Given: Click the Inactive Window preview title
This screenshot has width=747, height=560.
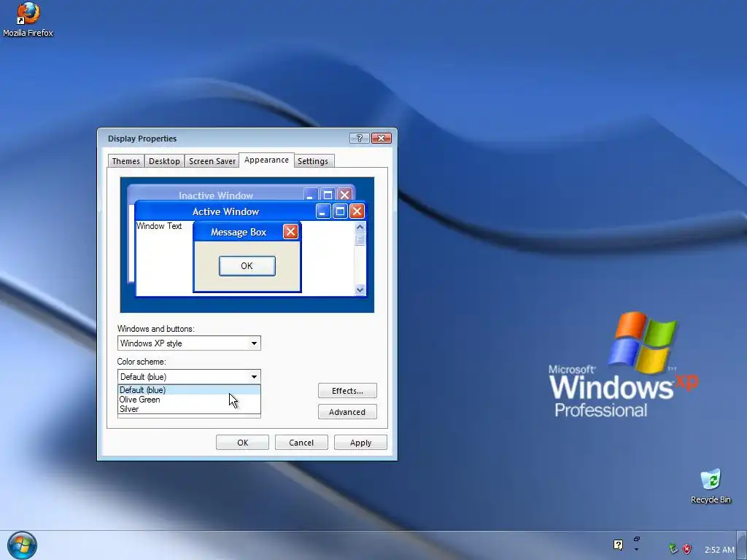Looking at the screenshot, I should 216,195.
